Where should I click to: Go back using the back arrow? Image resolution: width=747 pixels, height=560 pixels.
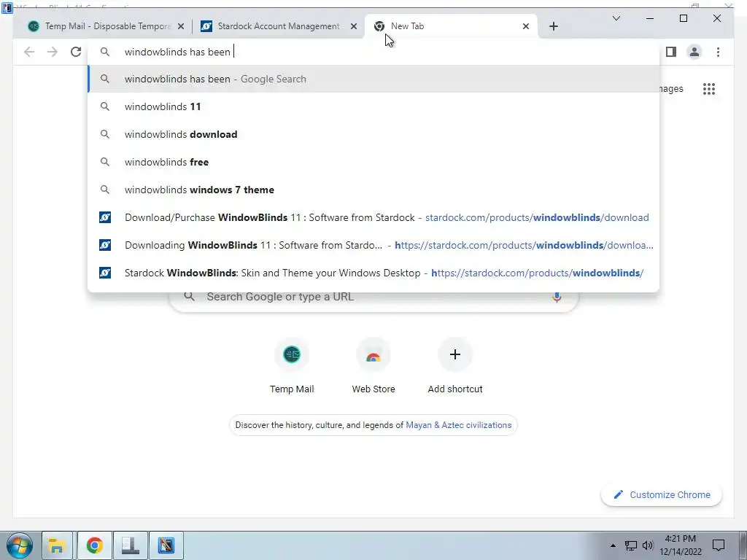pos(29,52)
